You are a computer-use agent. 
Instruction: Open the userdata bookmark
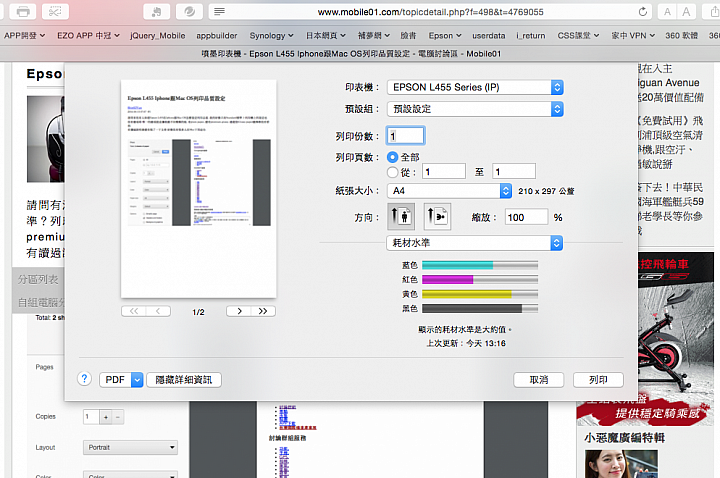tap(489, 35)
